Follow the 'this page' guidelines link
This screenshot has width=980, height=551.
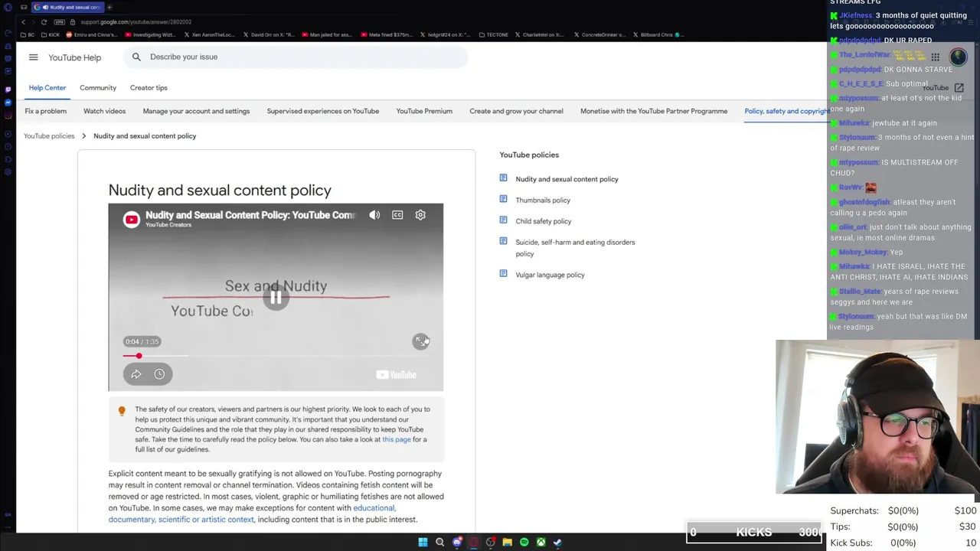tap(397, 439)
